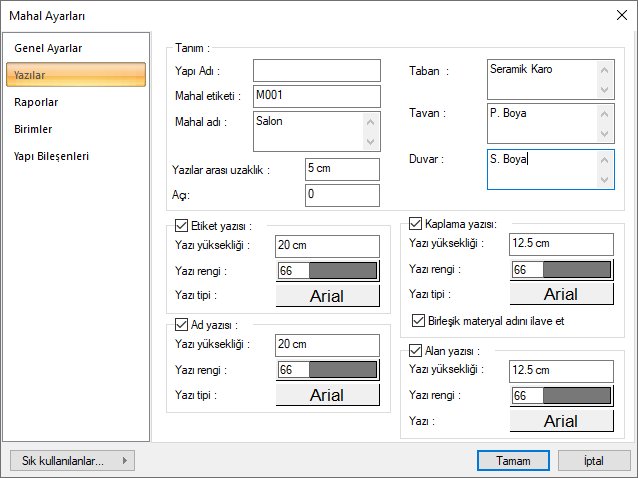Toggle the Ad yazısı checkbox
The image size is (638, 478).
(181, 324)
